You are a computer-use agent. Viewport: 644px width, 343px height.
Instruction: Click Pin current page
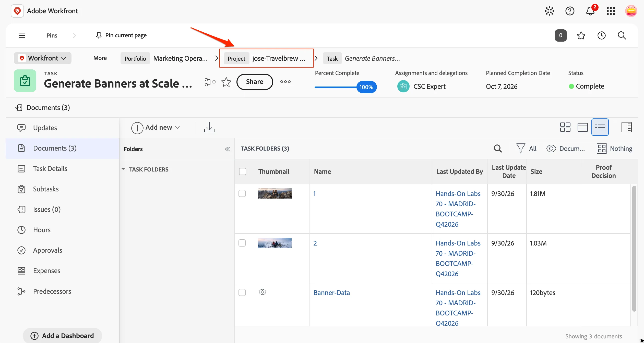point(121,35)
